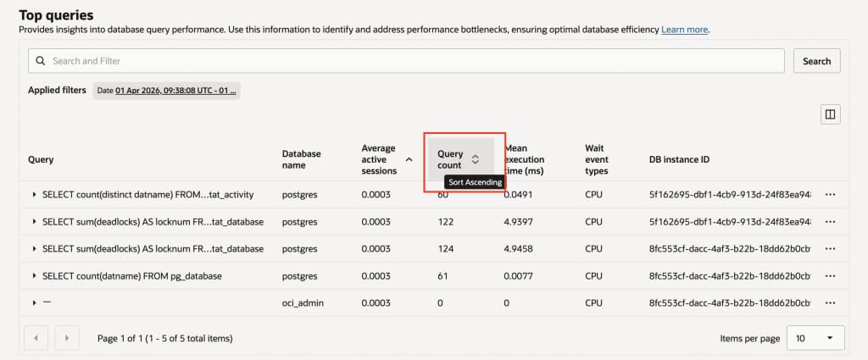
Task: Click the search magnifier icon
Action: tap(40, 61)
